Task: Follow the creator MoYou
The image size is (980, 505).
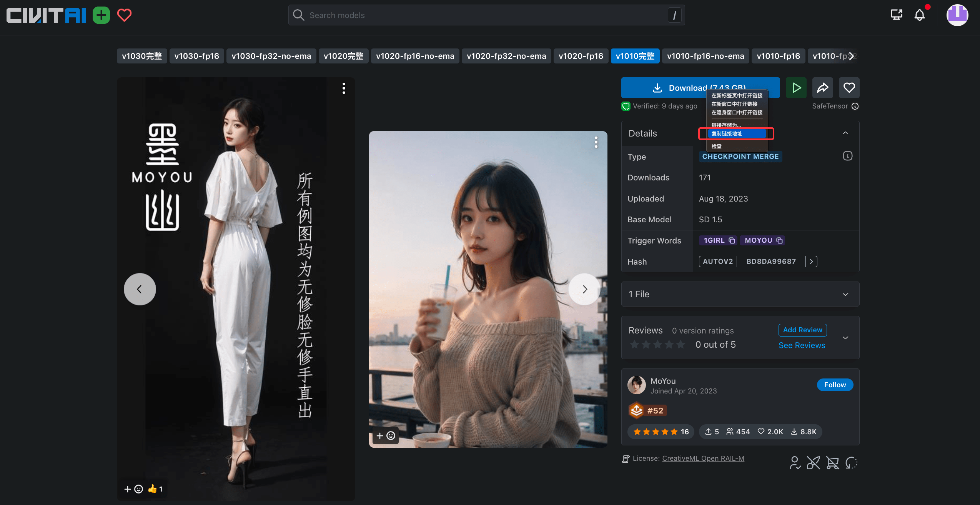Action: (835, 385)
